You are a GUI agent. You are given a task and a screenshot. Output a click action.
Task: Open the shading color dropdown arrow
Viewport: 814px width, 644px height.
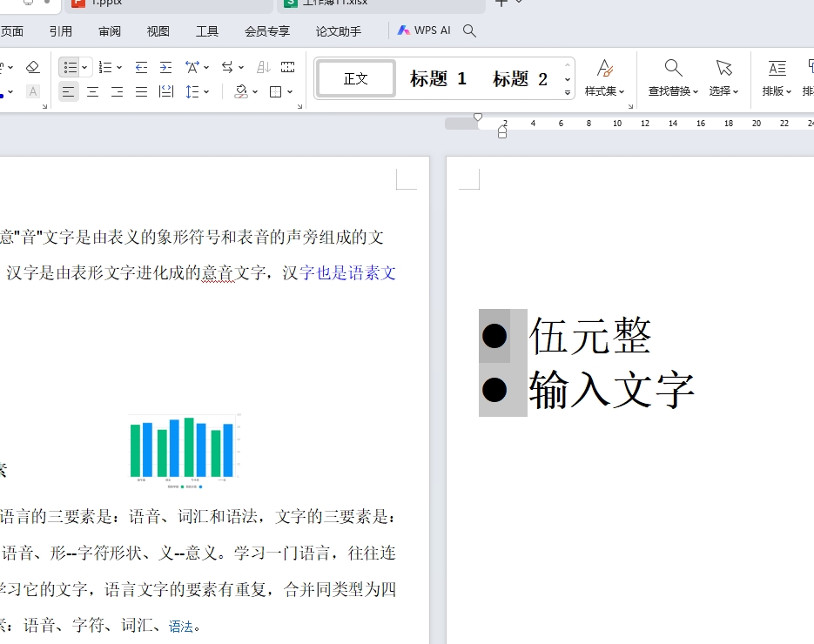pos(255,92)
